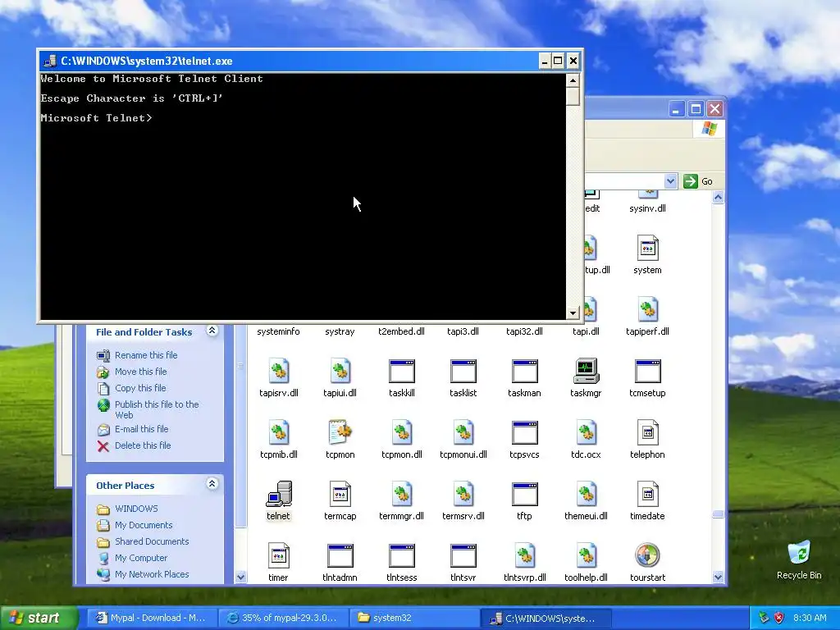Select the tcpmon icon with notepad
This screenshot has height=630, width=840.
pyautogui.click(x=340, y=432)
